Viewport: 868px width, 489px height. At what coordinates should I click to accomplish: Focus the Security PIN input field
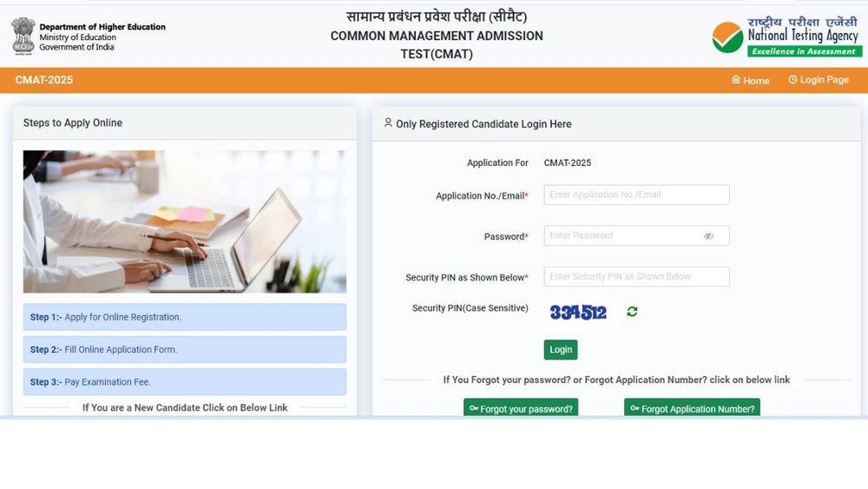[x=636, y=277]
